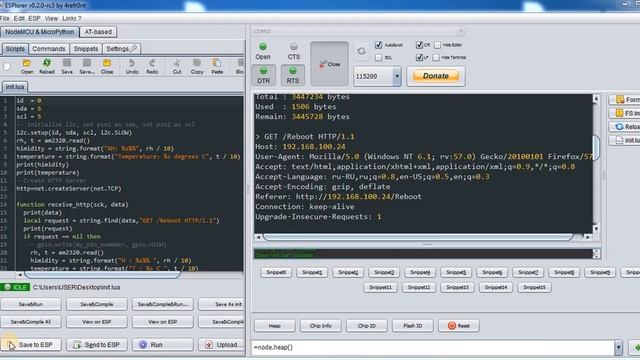This screenshot has height=360, width=640.
Task: Open the COM port selector dropdown
Action: point(460,31)
